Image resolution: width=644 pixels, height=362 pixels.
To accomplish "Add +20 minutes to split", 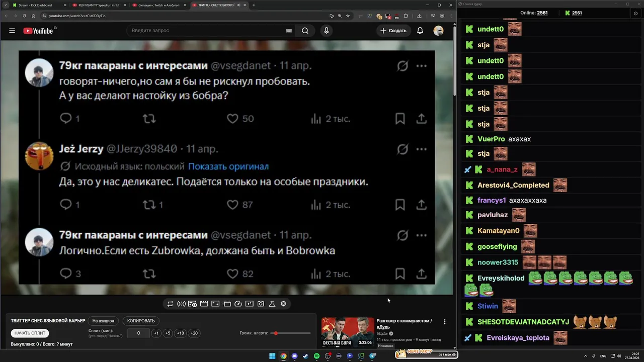I will (x=194, y=333).
